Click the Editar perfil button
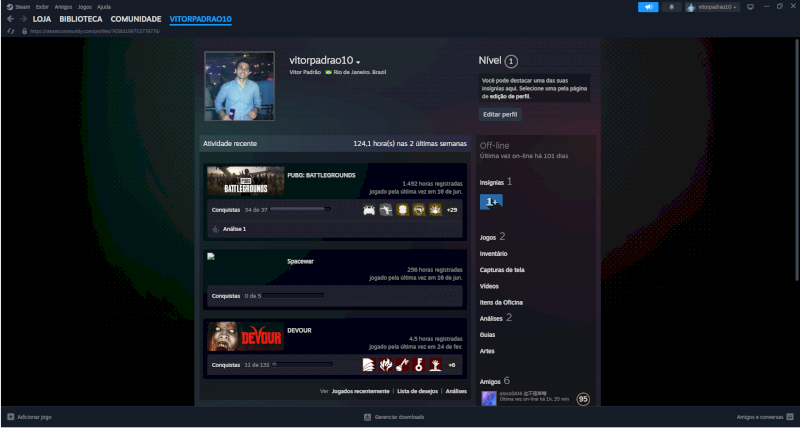Image resolution: width=800 pixels, height=428 pixels. (x=500, y=115)
